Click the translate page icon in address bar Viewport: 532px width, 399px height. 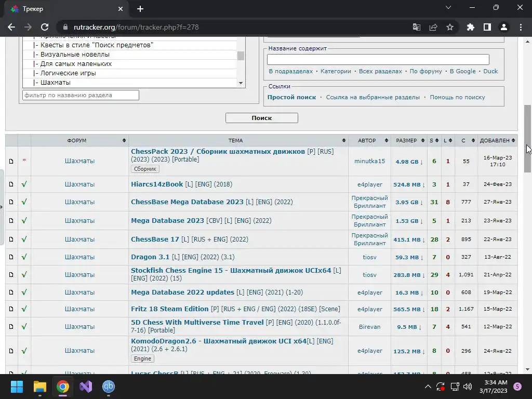pos(416,27)
